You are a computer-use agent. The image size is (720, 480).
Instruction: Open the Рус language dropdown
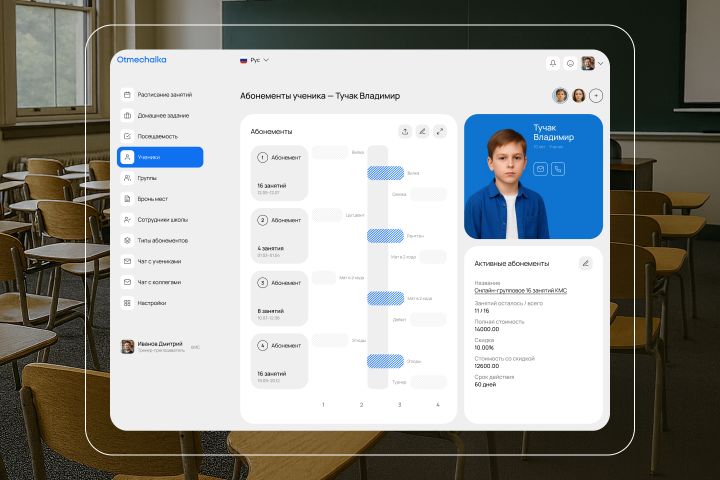(x=254, y=60)
